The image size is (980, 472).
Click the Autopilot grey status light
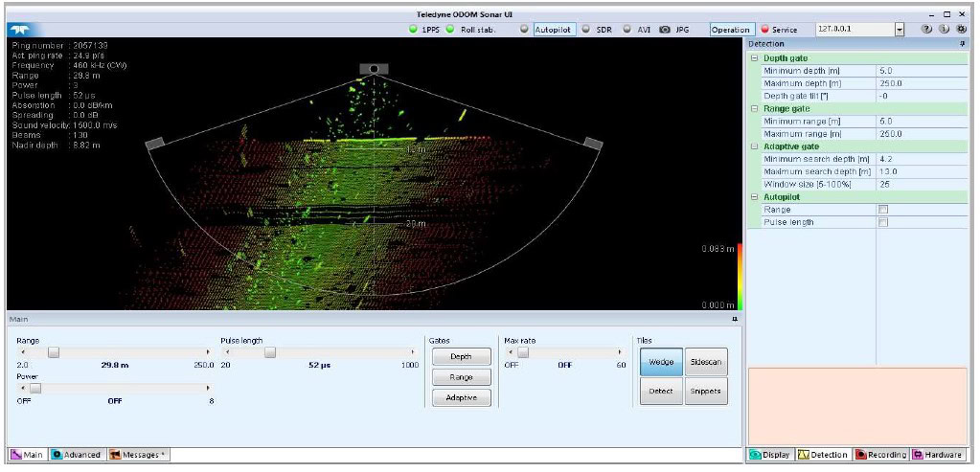pos(524,30)
